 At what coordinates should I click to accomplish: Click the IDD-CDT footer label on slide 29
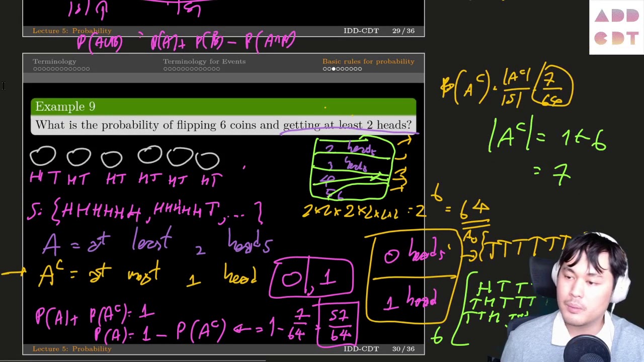(x=361, y=31)
